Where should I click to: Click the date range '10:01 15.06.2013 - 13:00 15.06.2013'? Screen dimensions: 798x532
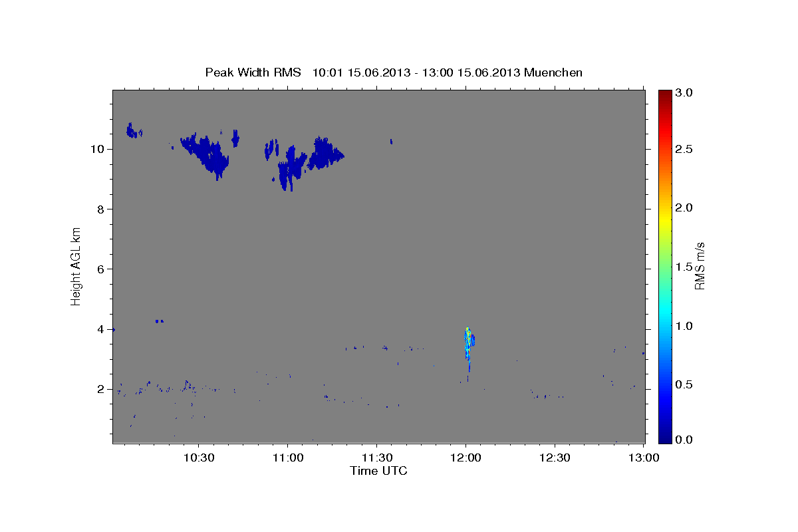[x=416, y=72]
